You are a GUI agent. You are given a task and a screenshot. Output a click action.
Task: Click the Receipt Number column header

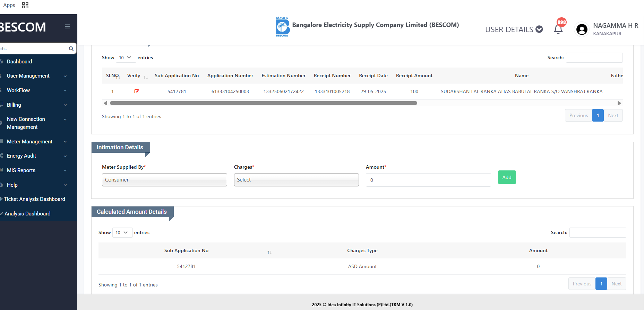click(x=332, y=76)
